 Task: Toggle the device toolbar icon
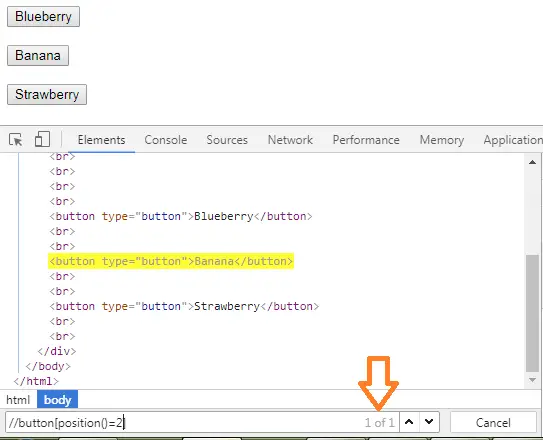(x=42, y=139)
